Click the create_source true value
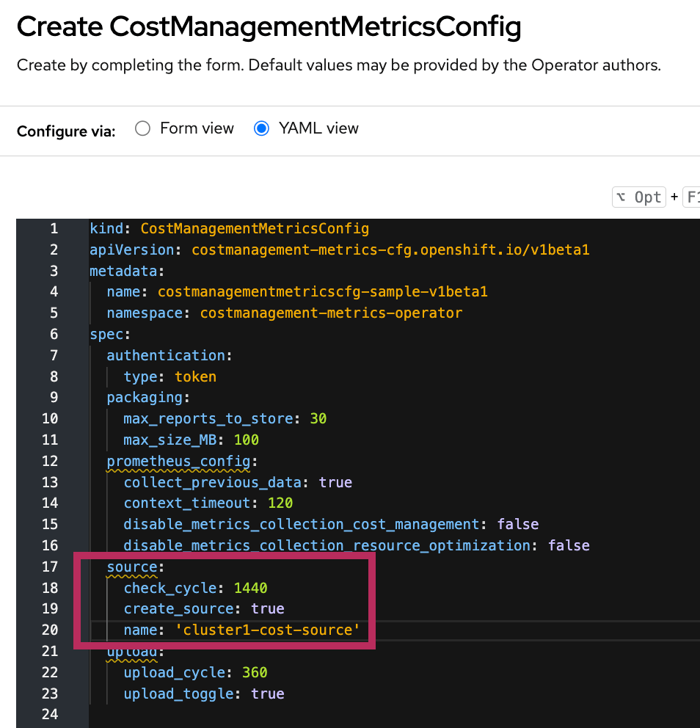 click(x=267, y=609)
